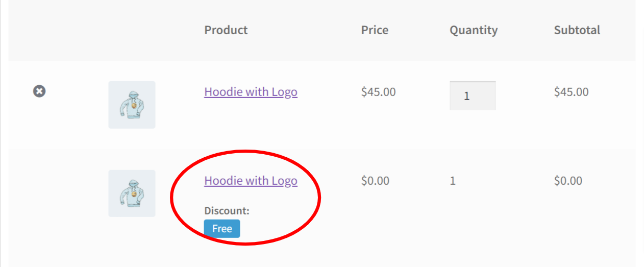Open the $45.00 Hoodie with Logo link
Screen dimensions: 644x267
pyautogui.click(x=251, y=92)
